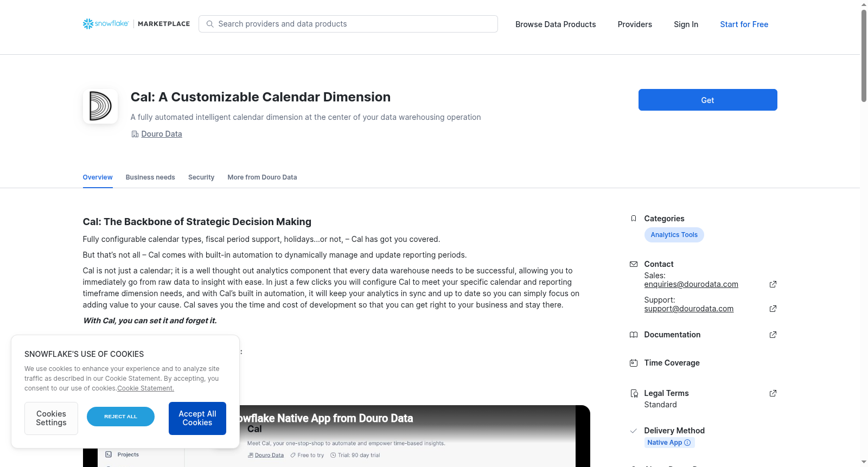Click the Native App info icon

(x=687, y=443)
